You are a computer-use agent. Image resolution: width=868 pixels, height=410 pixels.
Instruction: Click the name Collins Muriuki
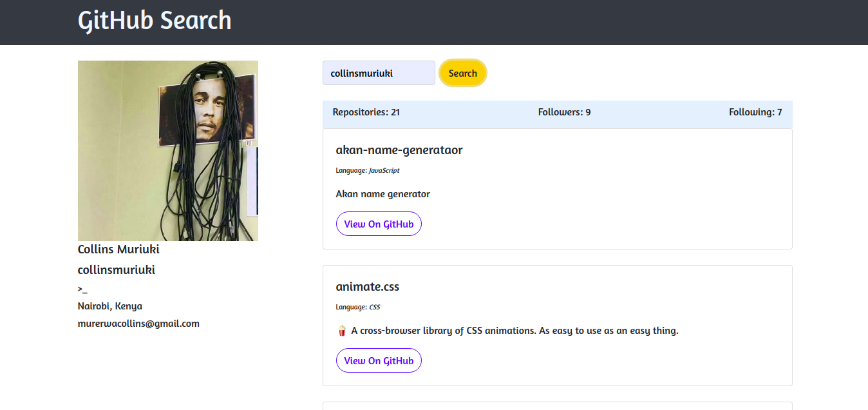(118, 249)
